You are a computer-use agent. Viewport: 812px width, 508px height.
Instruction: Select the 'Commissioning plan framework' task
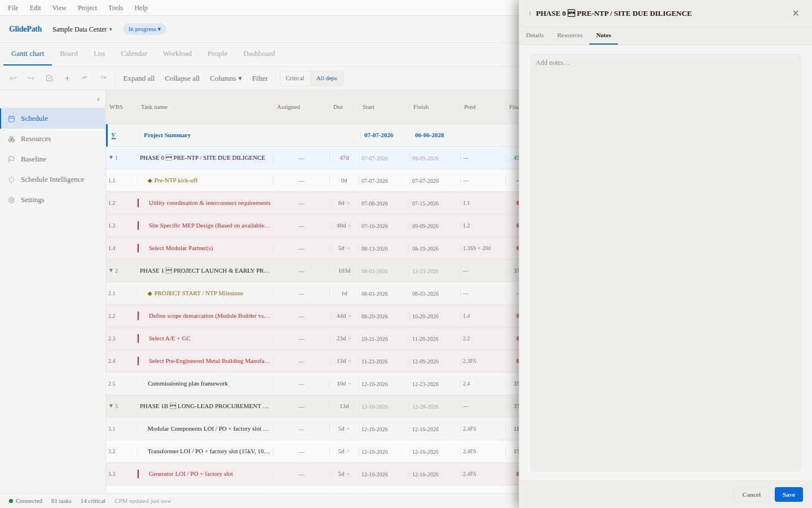(188, 384)
